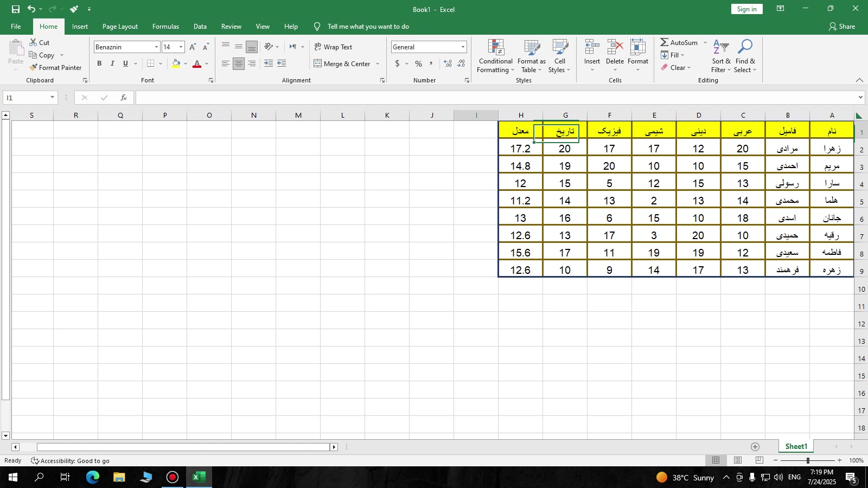
Task: Switch to the Review tab
Action: coord(231,27)
